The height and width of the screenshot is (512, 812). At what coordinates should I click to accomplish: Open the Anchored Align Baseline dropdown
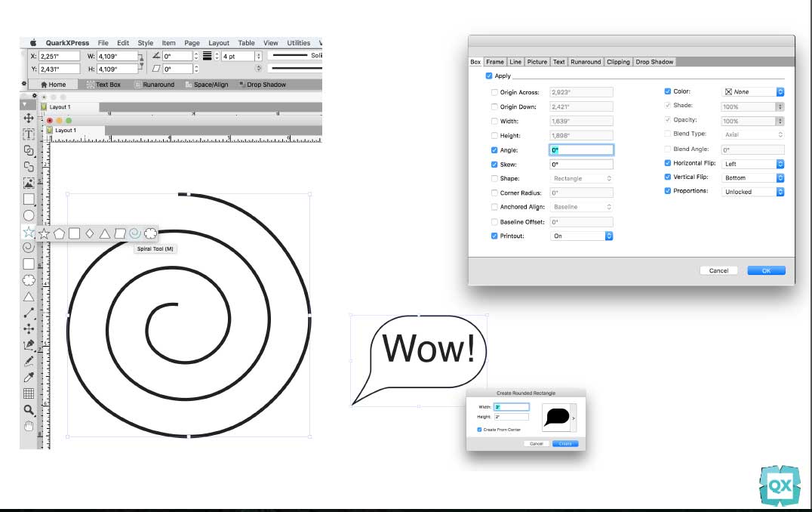581,207
